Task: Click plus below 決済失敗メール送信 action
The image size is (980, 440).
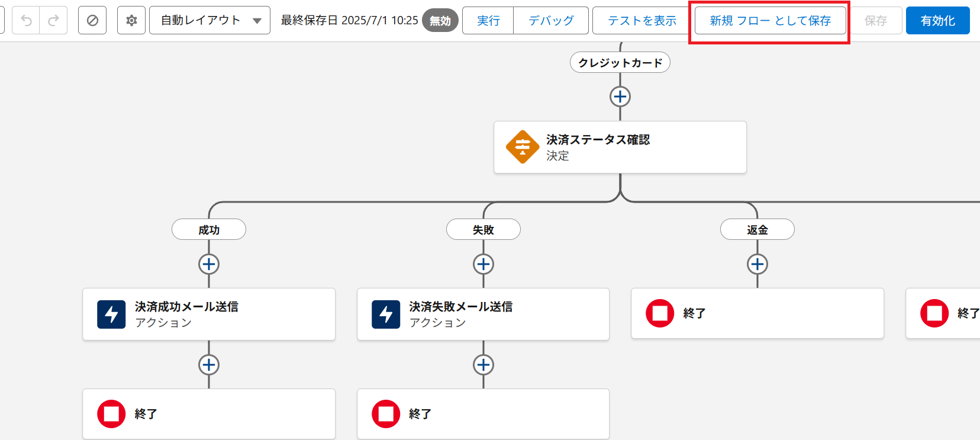Action: tap(483, 365)
